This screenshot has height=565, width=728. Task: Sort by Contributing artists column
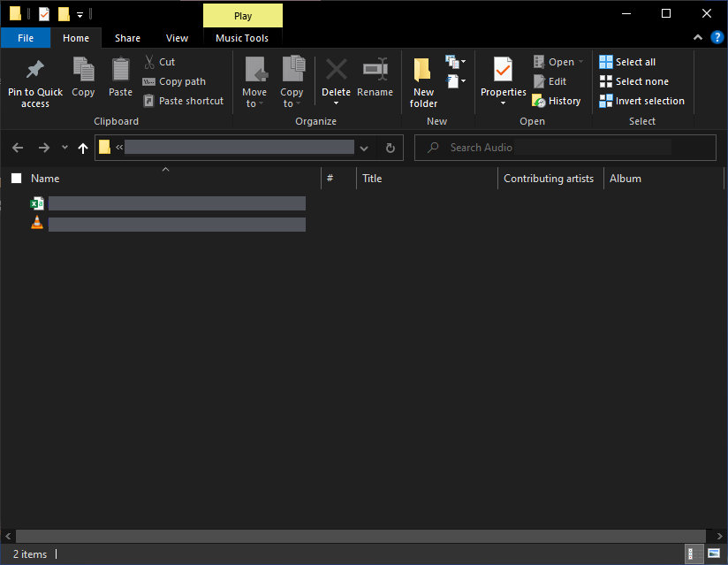click(550, 179)
